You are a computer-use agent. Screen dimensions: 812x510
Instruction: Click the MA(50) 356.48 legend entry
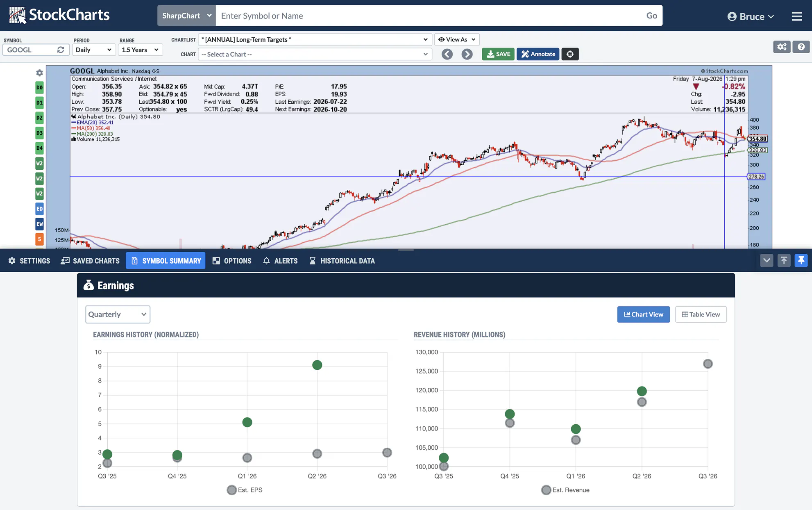point(91,128)
